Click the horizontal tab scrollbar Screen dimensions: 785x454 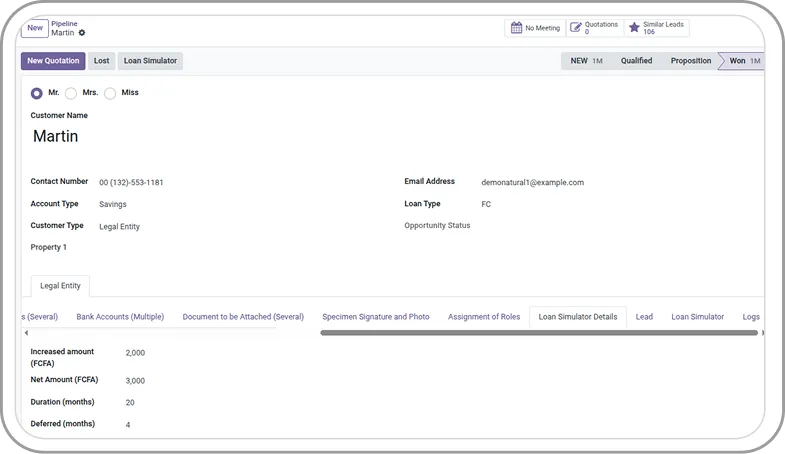coord(539,333)
